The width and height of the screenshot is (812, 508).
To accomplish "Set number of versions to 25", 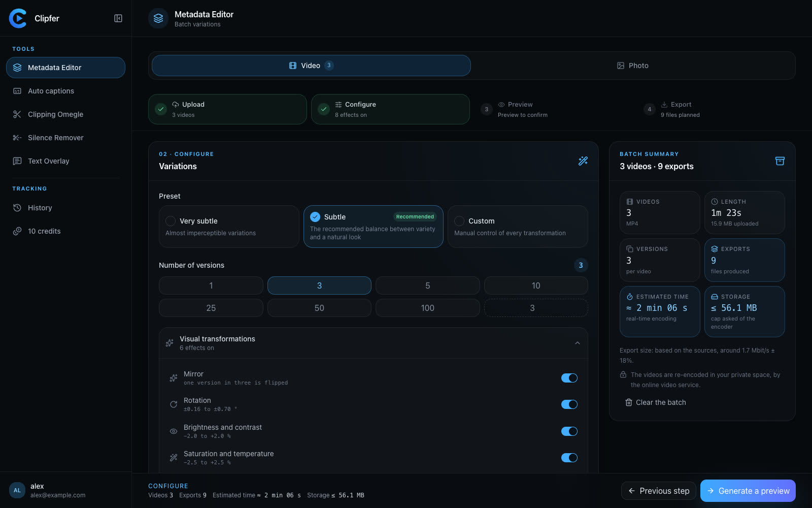I will pyautogui.click(x=211, y=308).
